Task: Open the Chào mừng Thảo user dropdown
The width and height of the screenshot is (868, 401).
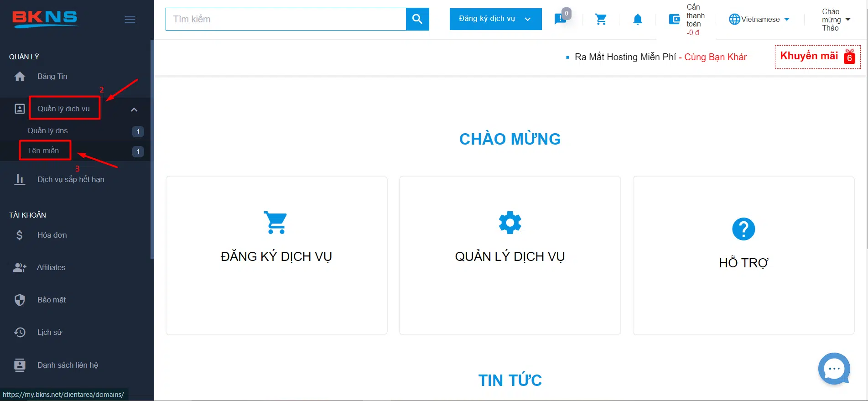Action: click(837, 20)
